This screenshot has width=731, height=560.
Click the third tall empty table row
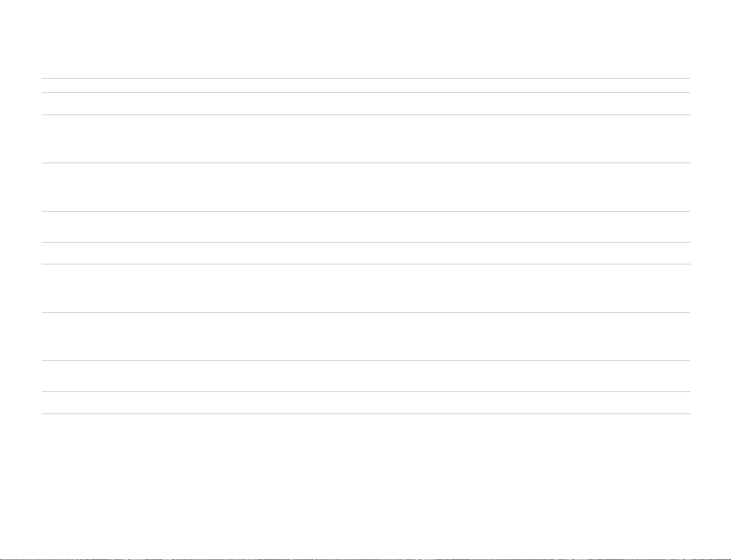[365, 288]
